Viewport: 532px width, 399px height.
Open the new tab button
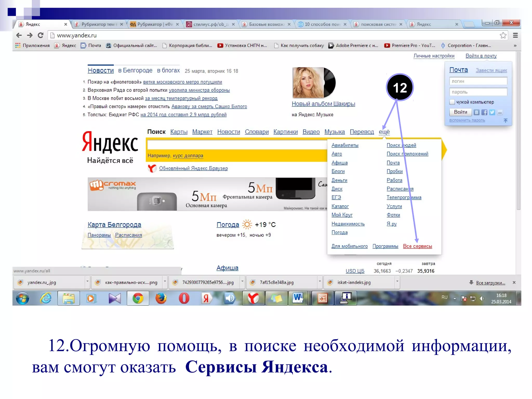pyautogui.click(x=469, y=24)
